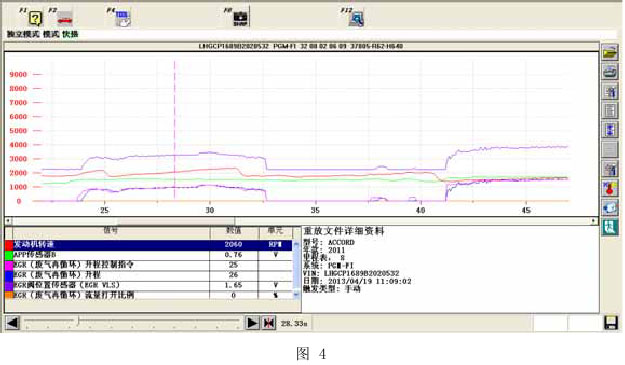Viewport: 625px width, 365px height.
Task: Step backward with the left arrow playback button
Action: 12,323
